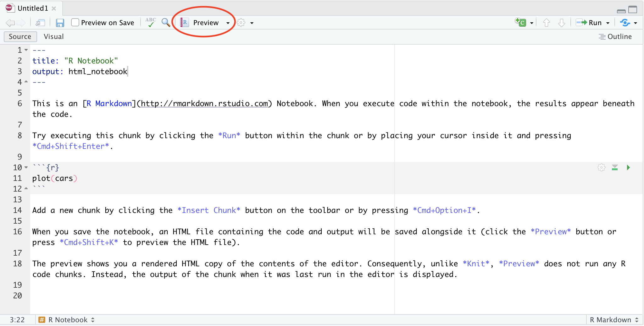Viewport: 644px width, 326px height.
Task: Open the Run dropdown arrow
Action: 608,23
